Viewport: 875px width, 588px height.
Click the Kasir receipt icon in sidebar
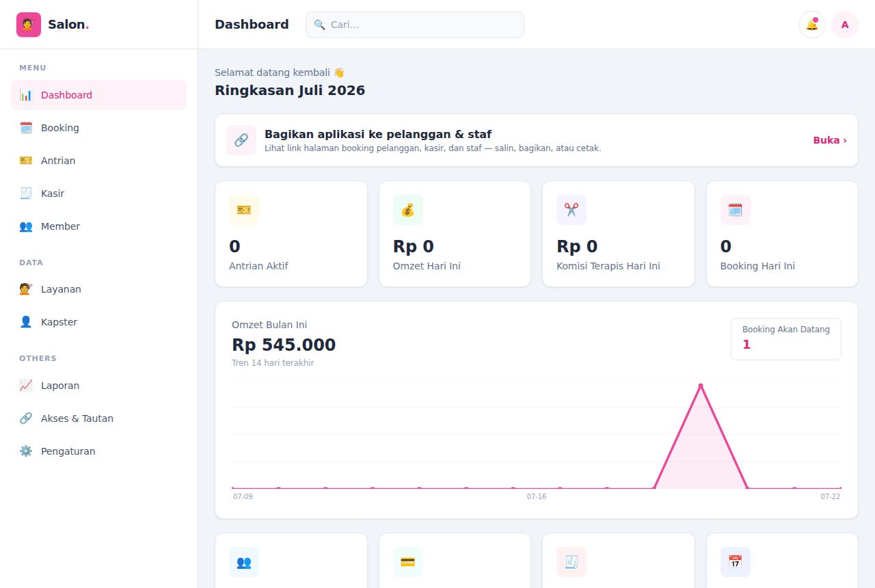pyautogui.click(x=26, y=193)
